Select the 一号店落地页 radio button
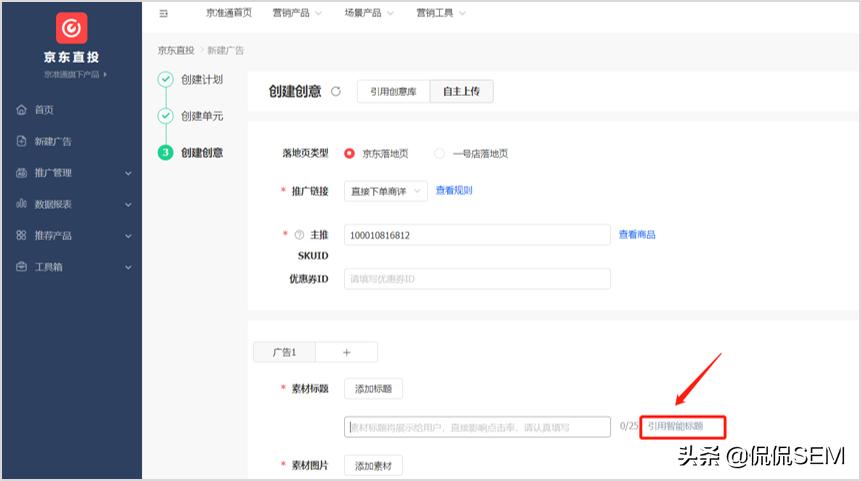 pyautogui.click(x=439, y=154)
